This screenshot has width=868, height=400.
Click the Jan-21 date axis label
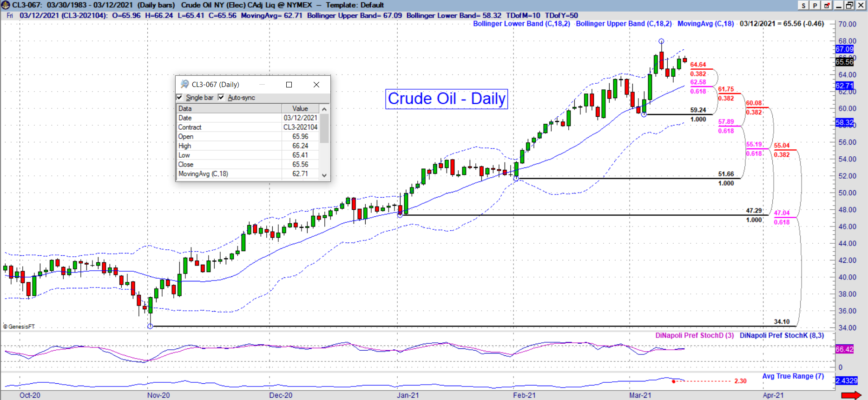(408, 395)
